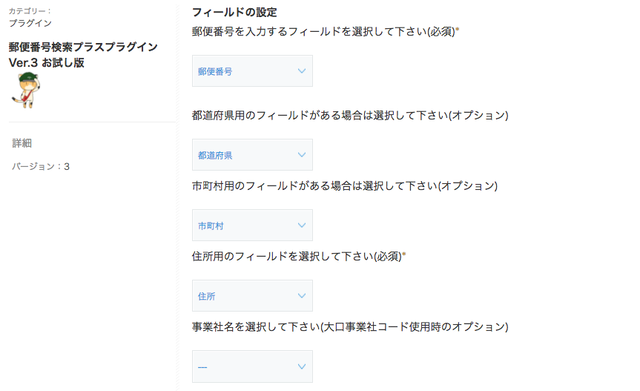Click the chevron in 住所 dropdown
The image size is (640, 391).
[x=302, y=296]
